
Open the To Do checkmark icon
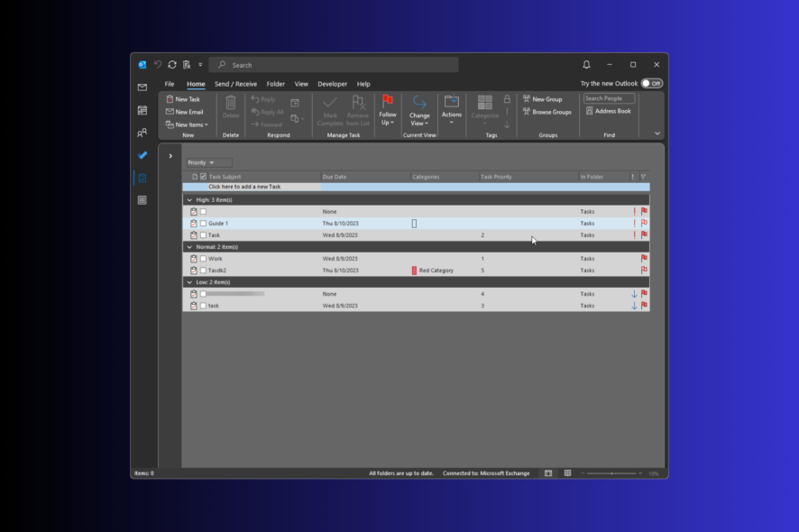tap(142, 155)
